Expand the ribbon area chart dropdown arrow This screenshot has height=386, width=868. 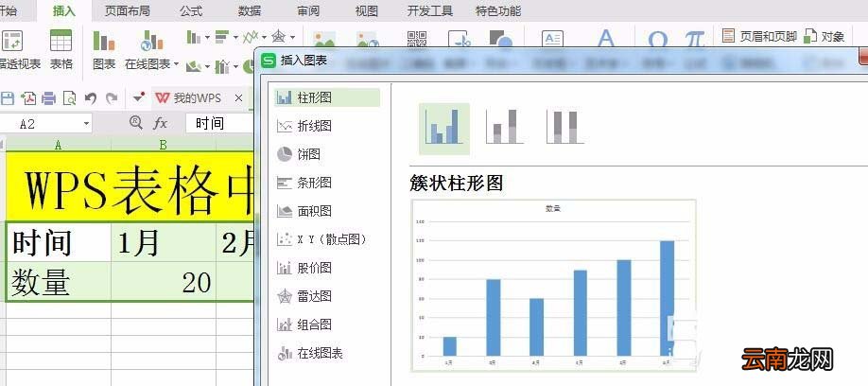pos(208,67)
